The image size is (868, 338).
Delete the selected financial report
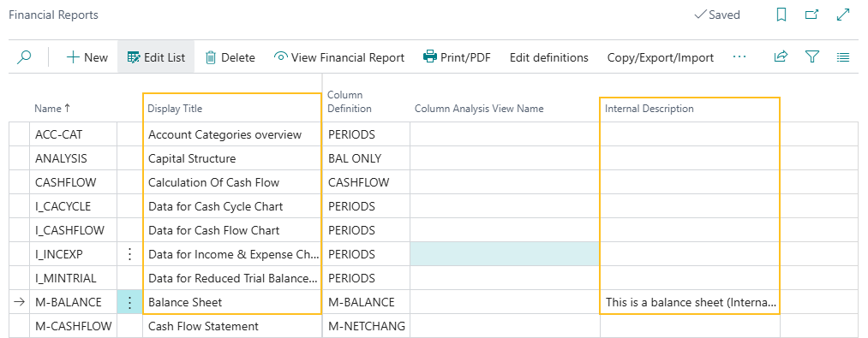point(230,57)
